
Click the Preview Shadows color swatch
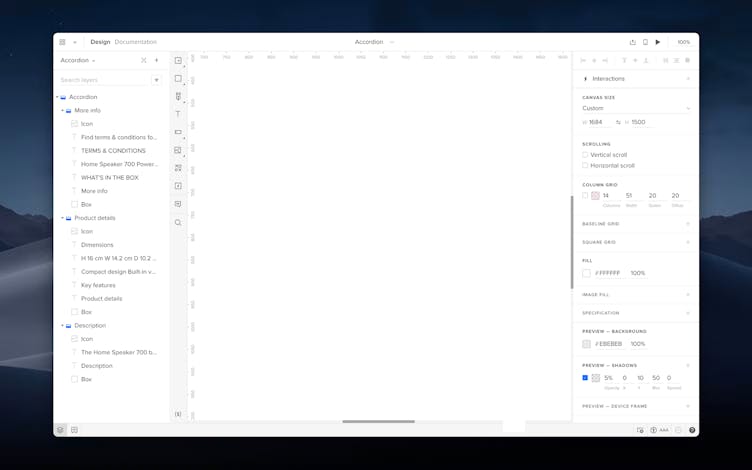tap(596, 378)
